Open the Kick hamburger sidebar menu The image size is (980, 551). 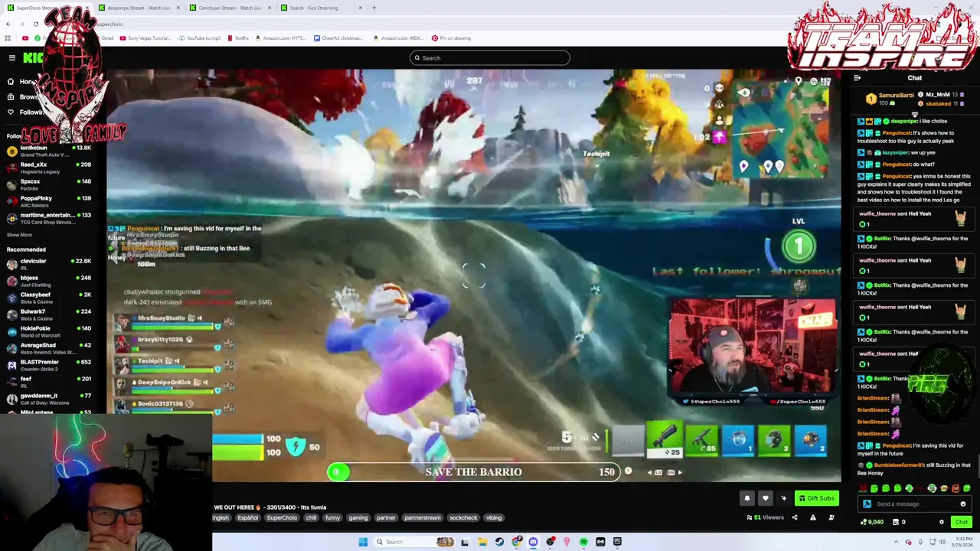tap(12, 57)
